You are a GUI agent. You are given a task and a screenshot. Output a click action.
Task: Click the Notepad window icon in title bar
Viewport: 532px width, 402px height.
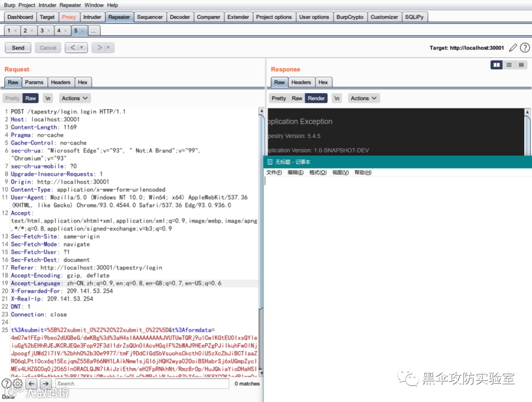[270, 162]
